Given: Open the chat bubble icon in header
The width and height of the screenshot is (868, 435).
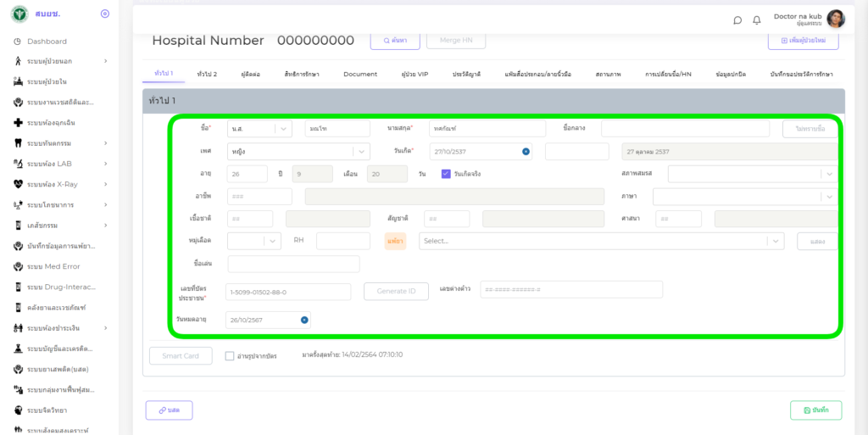Looking at the screenshot, I should (737, 20).
